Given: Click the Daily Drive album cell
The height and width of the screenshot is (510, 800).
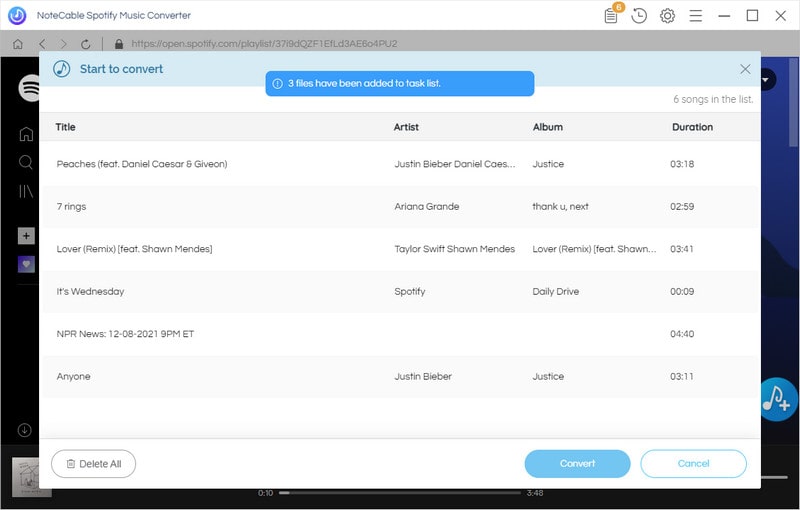Looking at the screenshot, I should (556, 292).
